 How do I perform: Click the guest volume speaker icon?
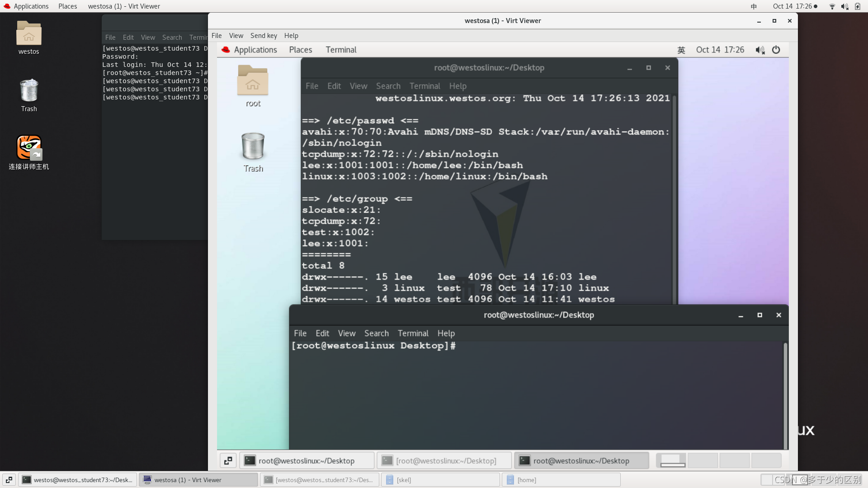point(759,50)
